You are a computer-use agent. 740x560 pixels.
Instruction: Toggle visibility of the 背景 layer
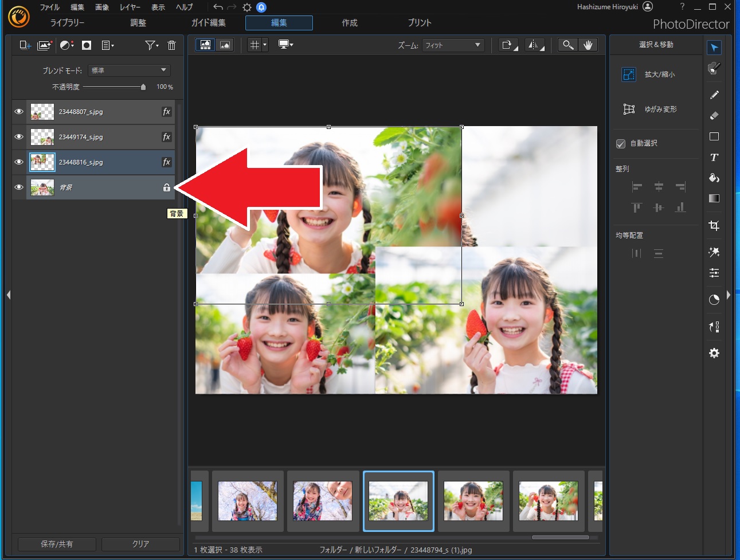(19, 187)
